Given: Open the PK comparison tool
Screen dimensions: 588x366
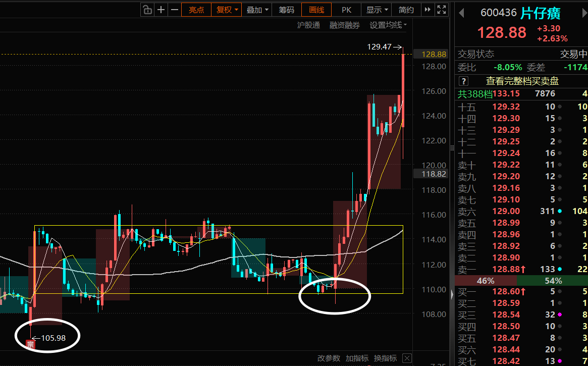Looking at the screenshot, I should [x=347, y=10].
